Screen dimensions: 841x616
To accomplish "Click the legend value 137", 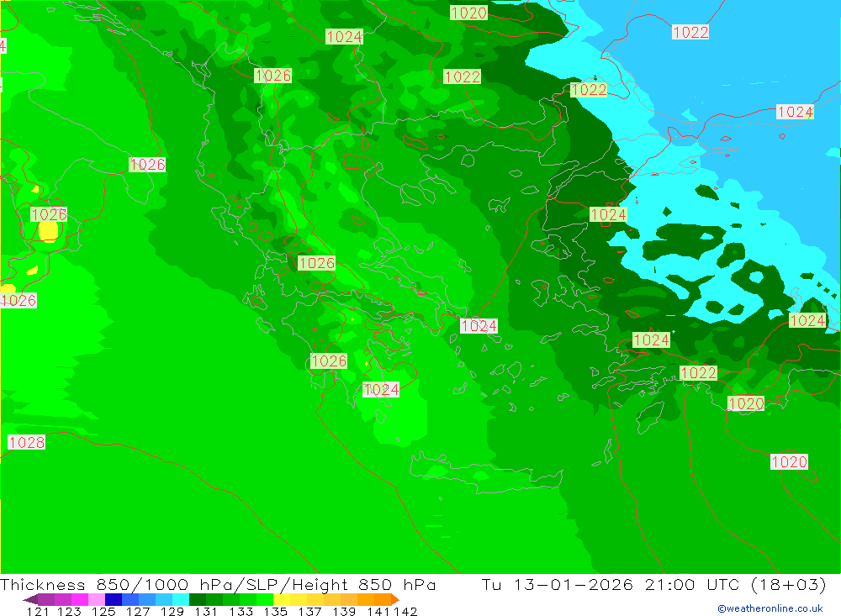I will point(309,611).
